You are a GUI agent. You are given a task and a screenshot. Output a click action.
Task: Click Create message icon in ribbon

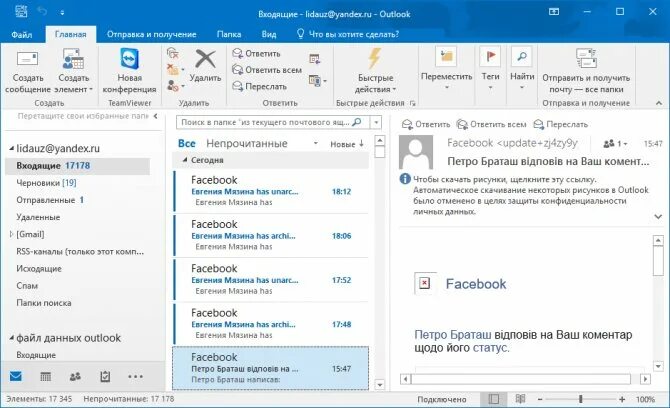click(x=27, y=59)
